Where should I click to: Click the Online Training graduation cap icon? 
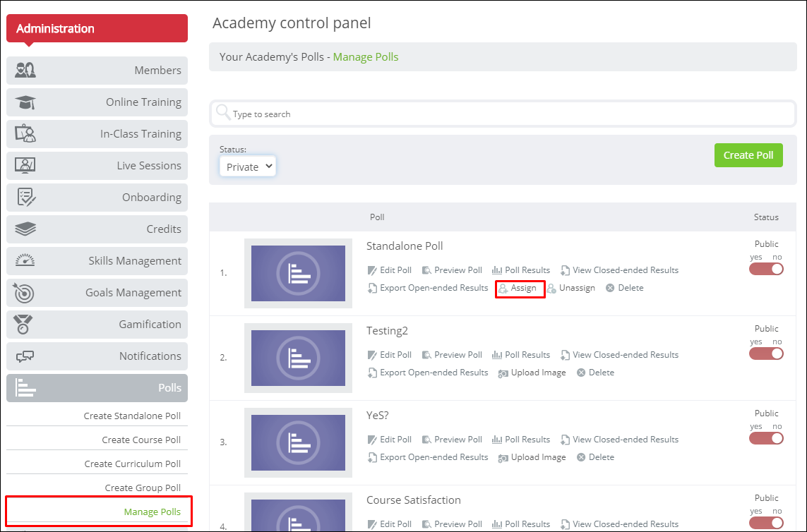pyautogui.click(x=25, y=102)
